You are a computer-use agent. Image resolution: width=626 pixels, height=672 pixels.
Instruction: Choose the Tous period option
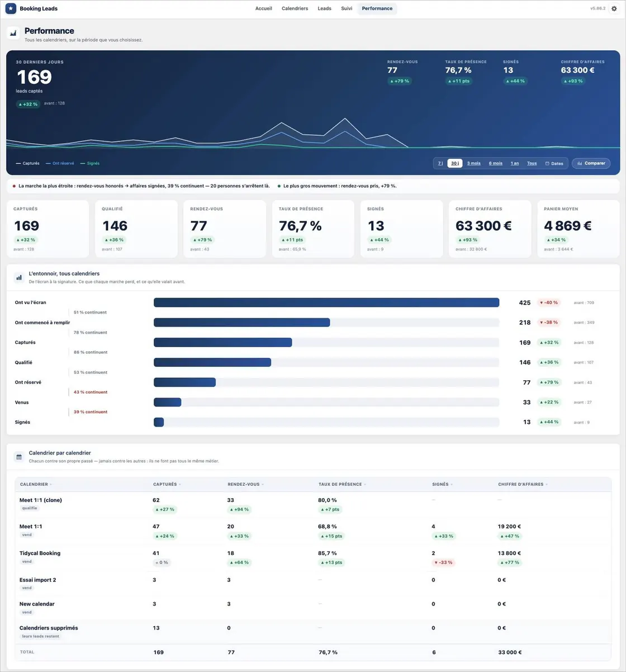[532, 163]
